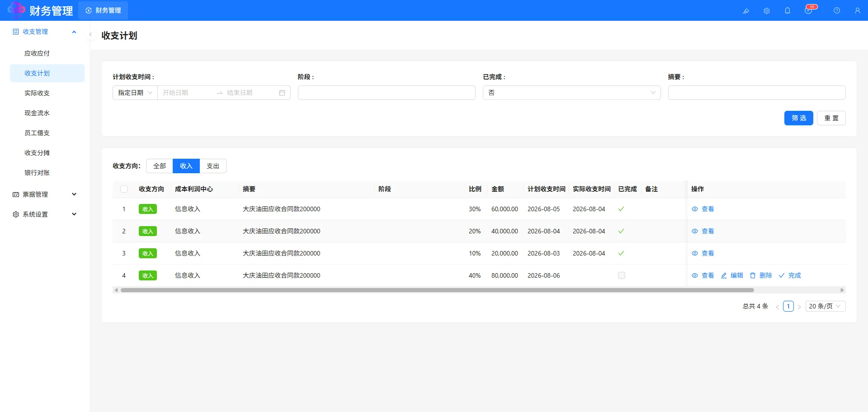Click the eye 查看 icon in row 1
This screenshot has width=868, height=412.
(x=695, y=209)
